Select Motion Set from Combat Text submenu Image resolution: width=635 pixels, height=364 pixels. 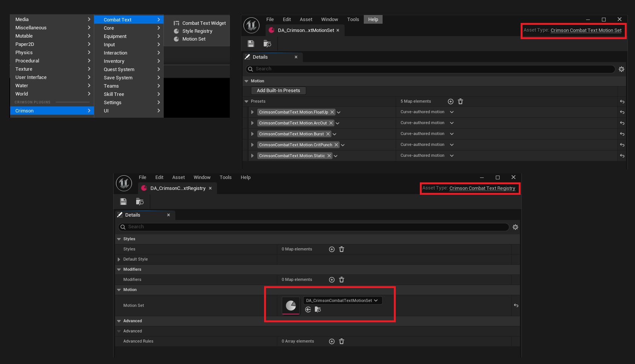pos(194,39)
